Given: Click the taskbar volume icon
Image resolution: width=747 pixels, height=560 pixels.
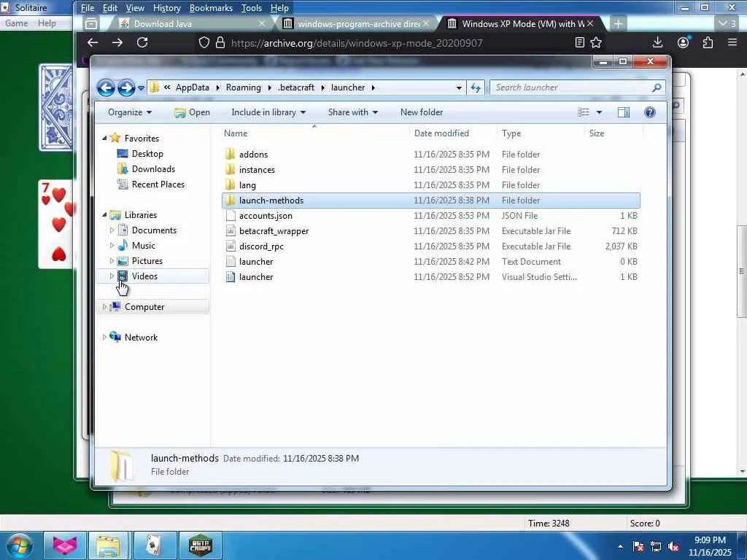Looking at the screenshot, I should (673, 547).
